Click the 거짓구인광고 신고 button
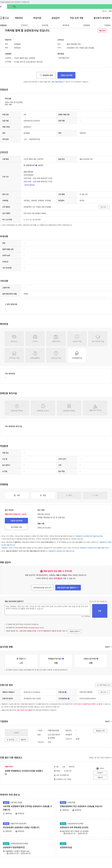Image resolution: width=112 pixels, height=868 pixels. [x=104, y=685]
